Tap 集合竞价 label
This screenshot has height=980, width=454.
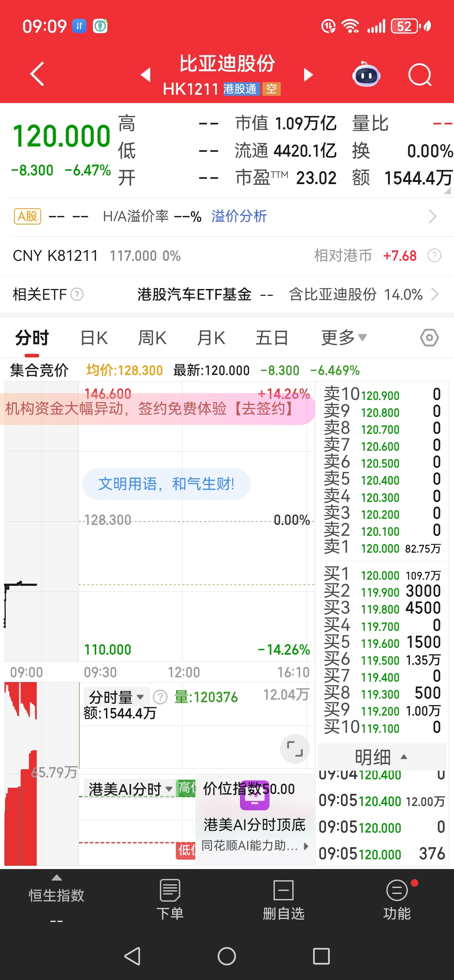(x=39, y=370)
